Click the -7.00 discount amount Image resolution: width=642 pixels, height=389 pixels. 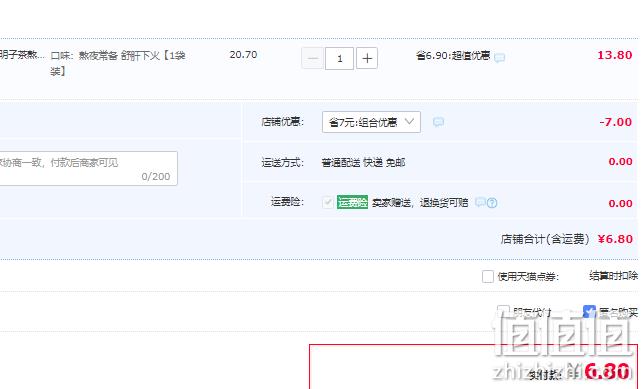click(x=615, y=122)
